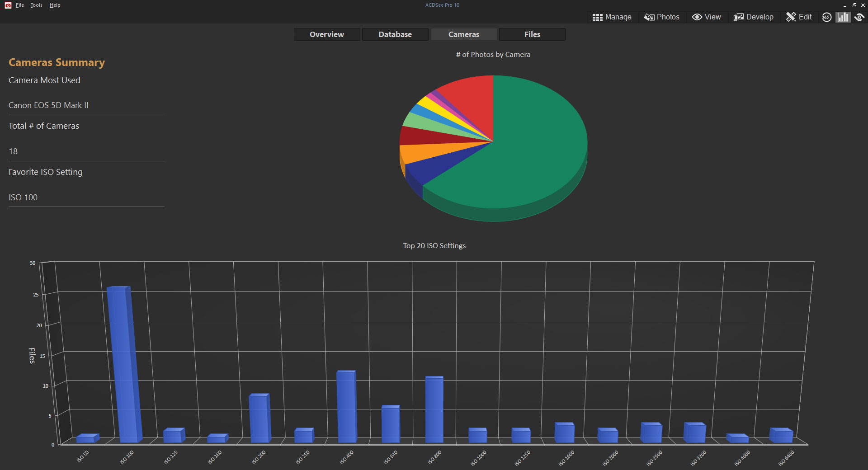Click the ISO 400 bar

(x=347, y=406)
